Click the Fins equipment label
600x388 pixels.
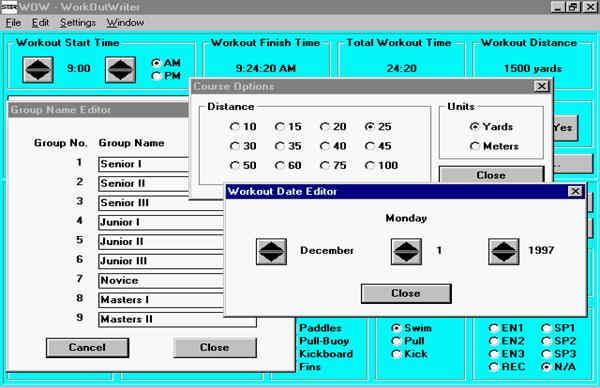[310, 367]
